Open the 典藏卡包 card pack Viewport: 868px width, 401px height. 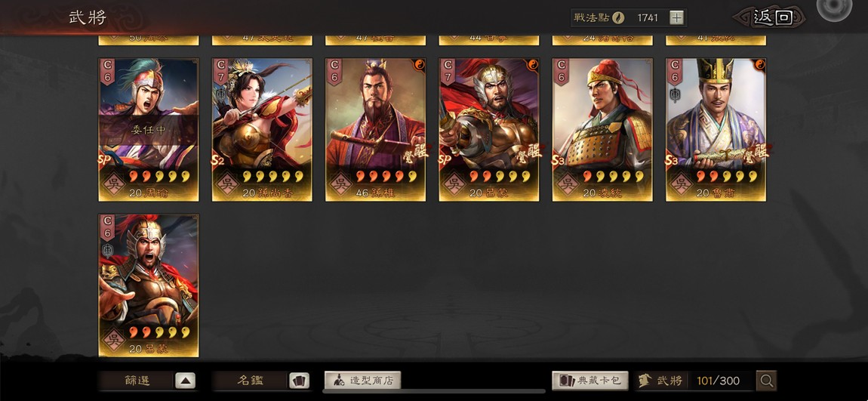point(590,381)
